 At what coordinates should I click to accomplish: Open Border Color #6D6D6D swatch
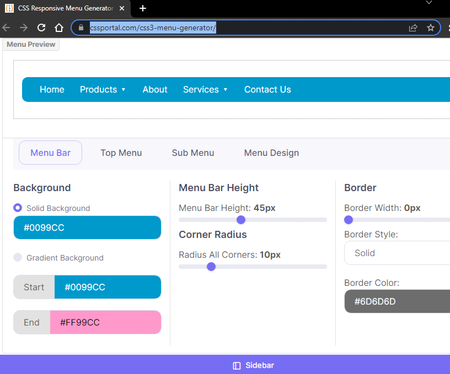[397, 301]
